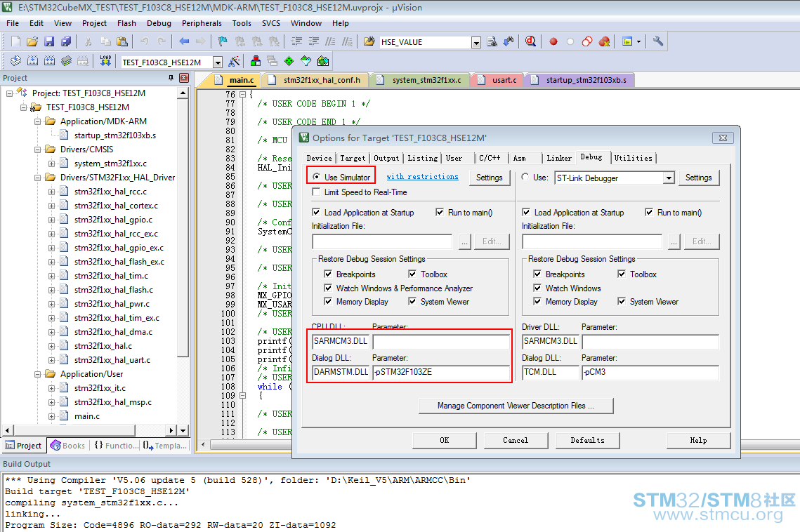The height and width of the screenshot is (532, 800).
Task: Click Dialog DLL parameter -pSTM32F103ZE field
Action: [x=442, y=372]
